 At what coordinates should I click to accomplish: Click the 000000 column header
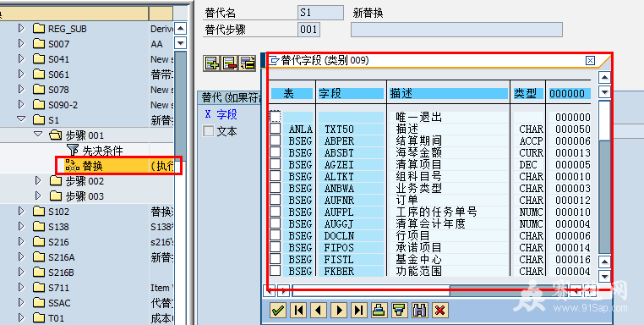570,93
